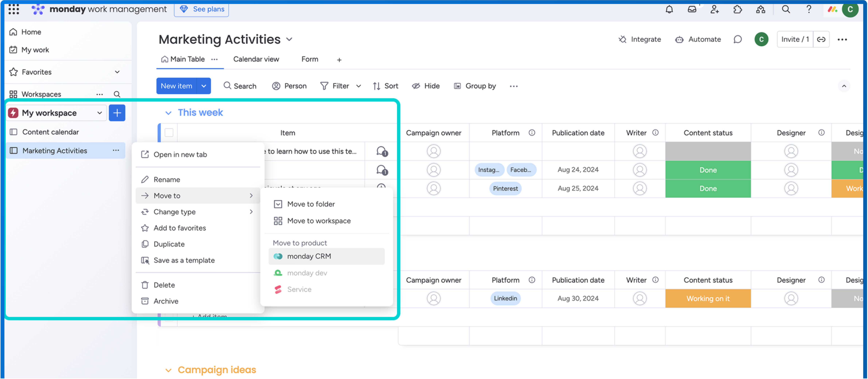Viewport: 868px width, 379px height.
Task: Click the invite members person-plus icon
Action: tap(715, 9)
